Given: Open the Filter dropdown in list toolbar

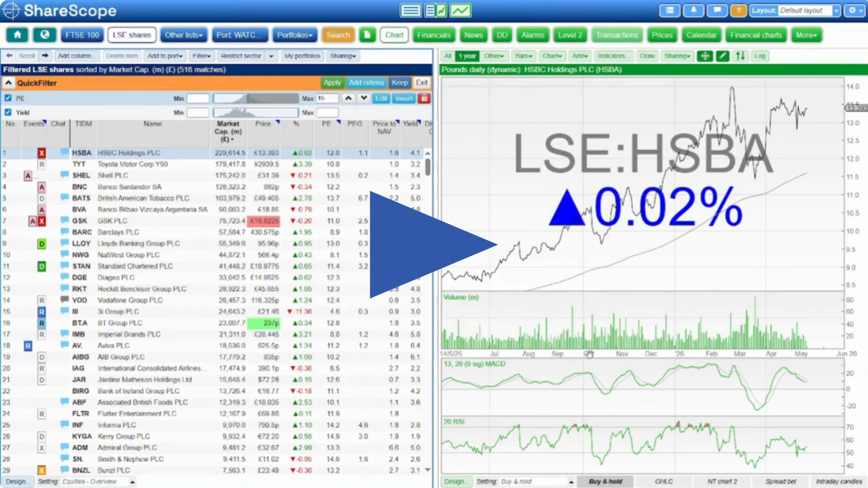Looking at the screenshot, I should click(x=202, y=56).
